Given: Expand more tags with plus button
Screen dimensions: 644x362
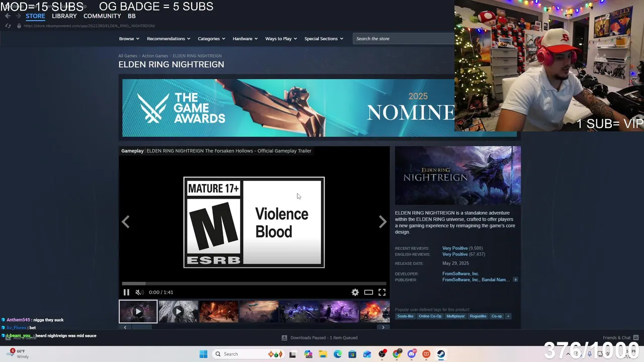Looking at the screenshot, I should 508,316.
